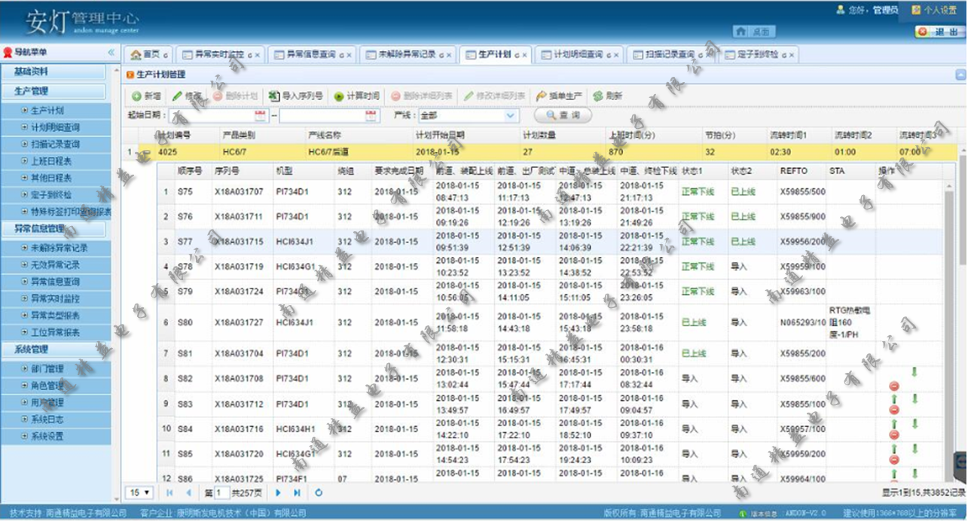Image resolution: width=980 pixels, height=531 pixels.
Task: Click the page number input field
Action: [221, 493]
